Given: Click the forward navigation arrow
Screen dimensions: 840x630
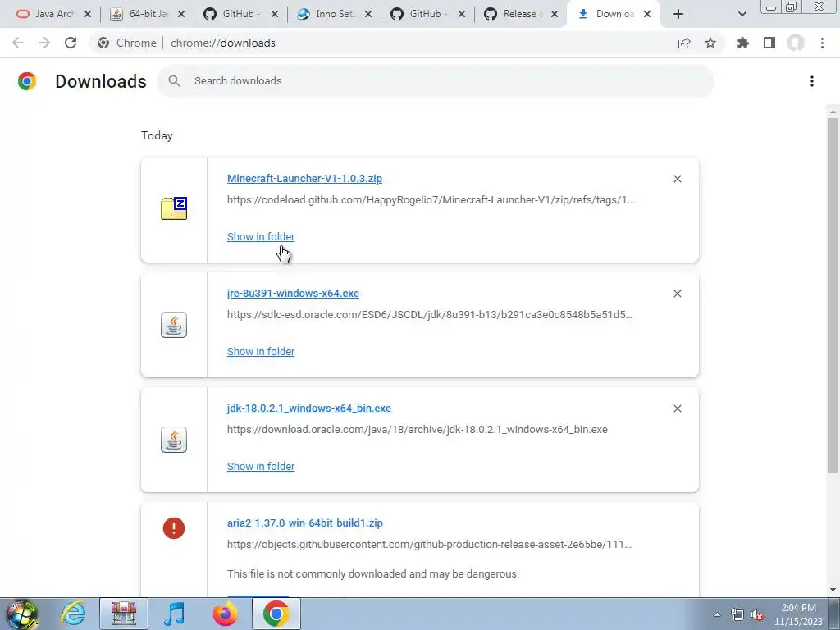Looking at the screenshot, I should click(x=44, y=43).
